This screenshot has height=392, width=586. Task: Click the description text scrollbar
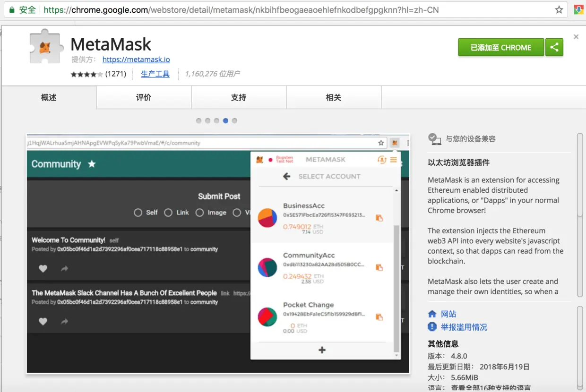coord(580,176)
